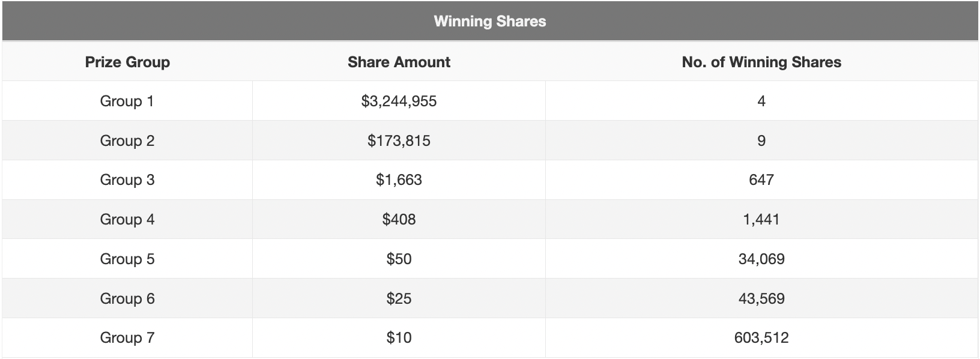This screenshot has height=359, width=980.
Task: Click the Group 1 row label
Action: tap(127, 101)
